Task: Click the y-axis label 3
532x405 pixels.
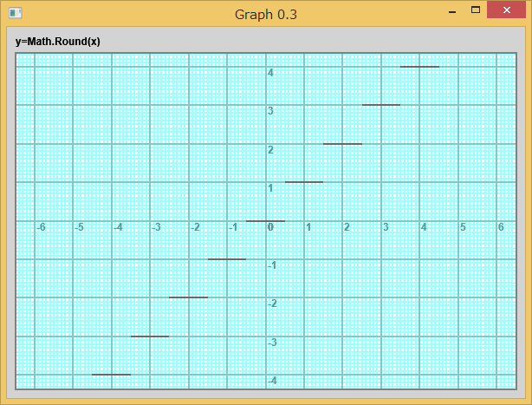Action: click(270, 111)
